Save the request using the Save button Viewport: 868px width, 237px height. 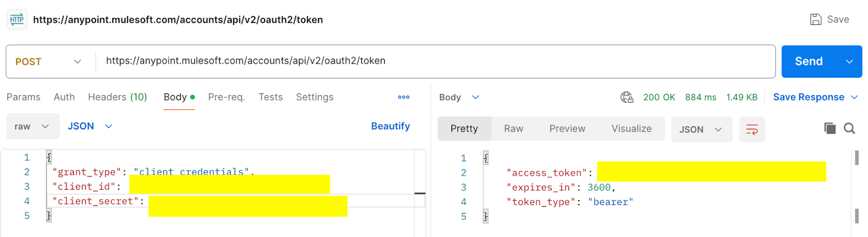829,20
